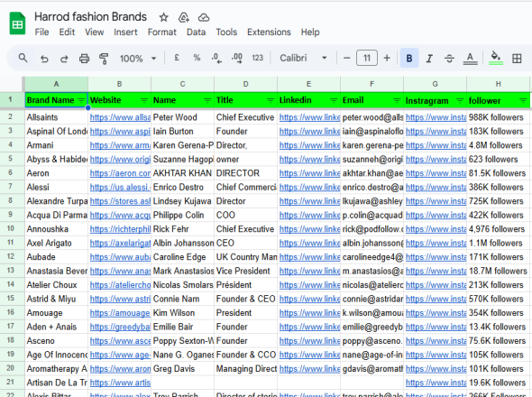The image size is (532, 397).
Task: Toggle strikethrough formatting
Action: (x=449, y=59)
